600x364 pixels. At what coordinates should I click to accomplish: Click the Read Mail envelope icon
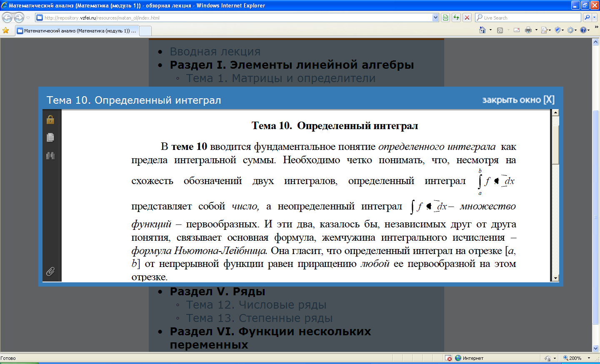[517, 30]
